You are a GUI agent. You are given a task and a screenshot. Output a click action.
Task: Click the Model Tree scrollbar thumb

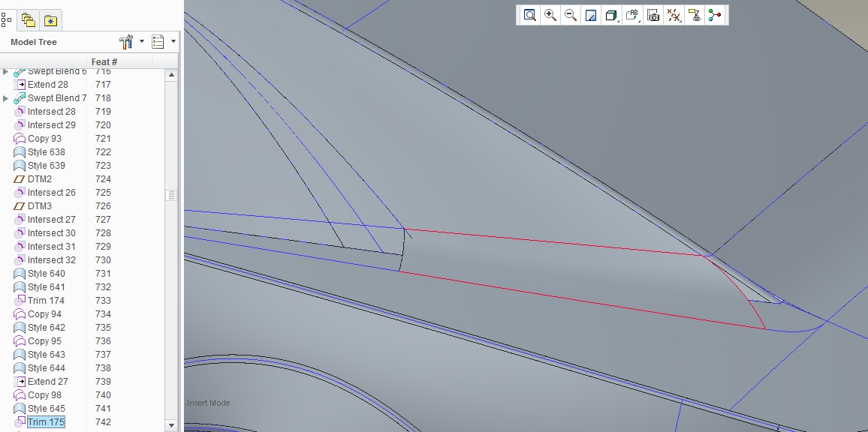(171, 195)
